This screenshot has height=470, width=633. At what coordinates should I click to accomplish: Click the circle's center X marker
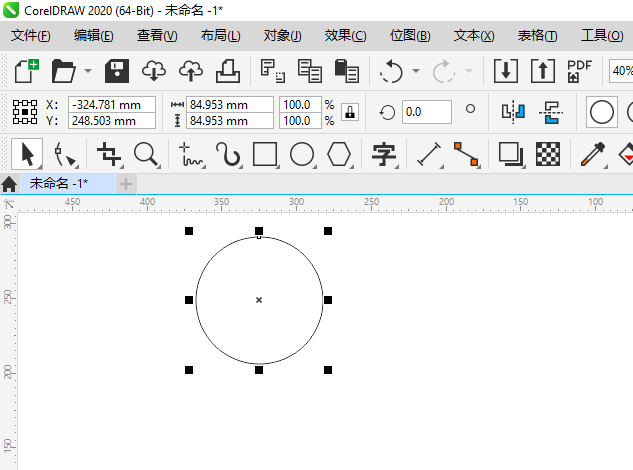pos(259,300)
